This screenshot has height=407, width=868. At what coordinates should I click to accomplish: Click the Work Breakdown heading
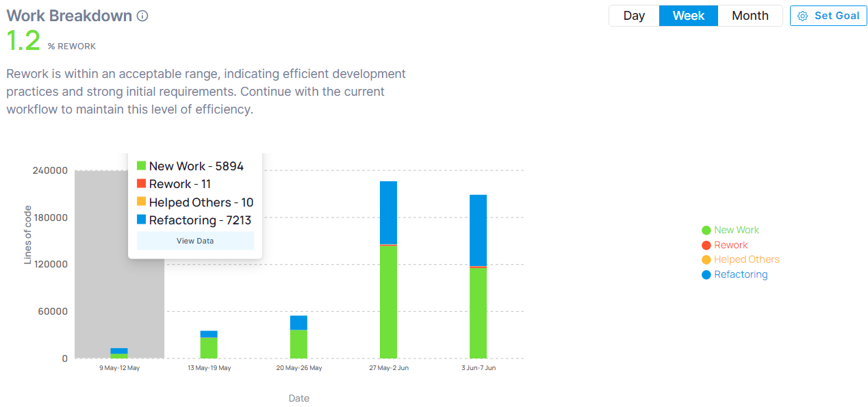point(69,16)
